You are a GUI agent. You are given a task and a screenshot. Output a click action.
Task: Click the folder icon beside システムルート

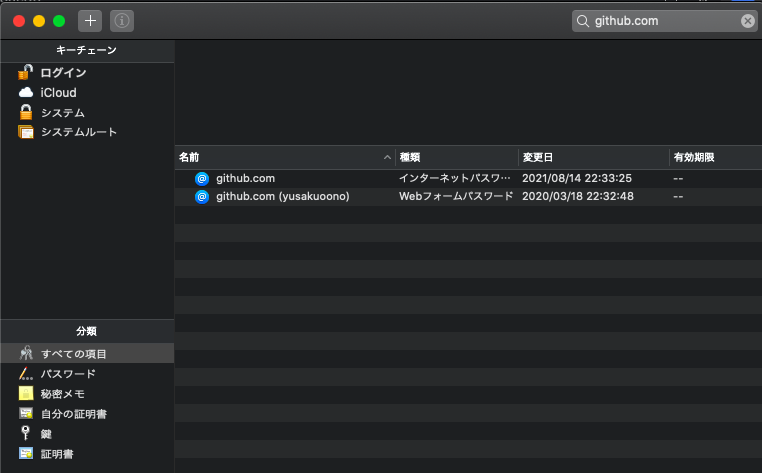point(26,132)
